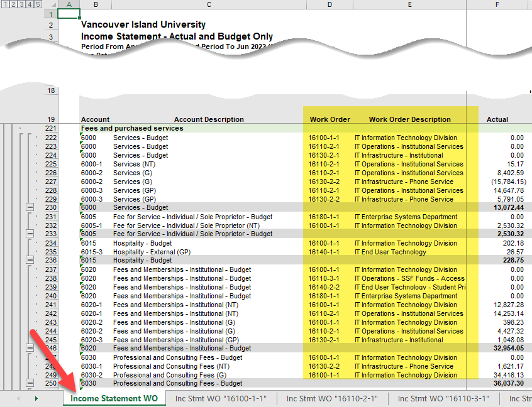Click outline level 2 button
The width and height of the screenshot is (532, 407).
point(14,4)
